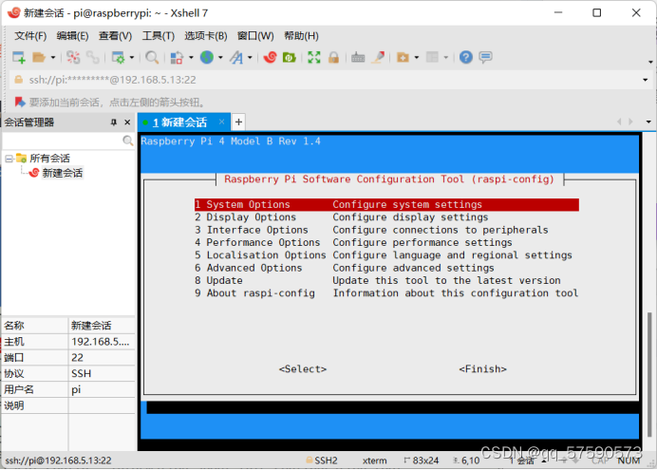Open the 工具(T) menu
657x470 pixels.
tap(158, 36)
